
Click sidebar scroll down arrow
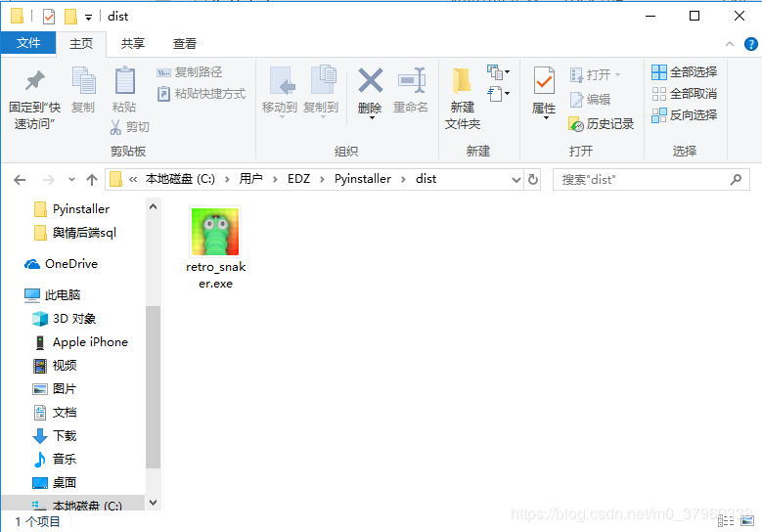coord(153,503)
